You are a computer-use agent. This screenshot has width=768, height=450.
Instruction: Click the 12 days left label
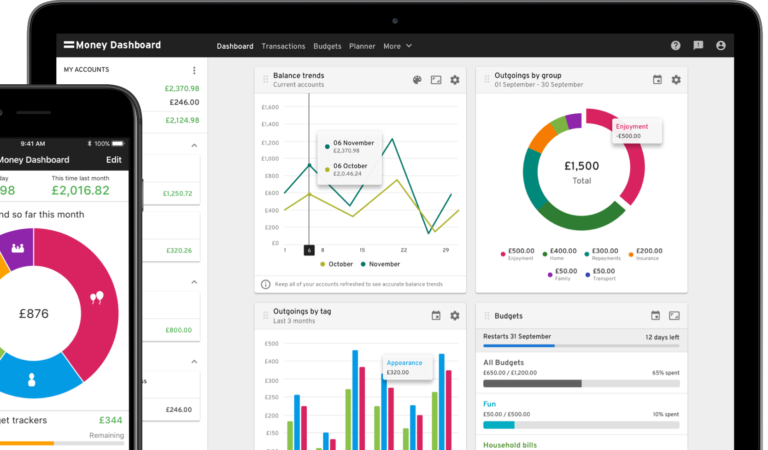662,337
